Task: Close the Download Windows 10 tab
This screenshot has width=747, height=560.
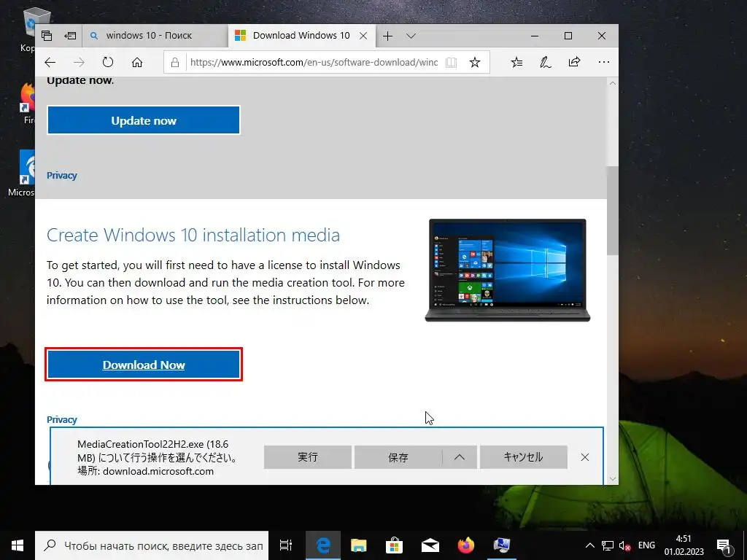Action: tap(363, 36)
